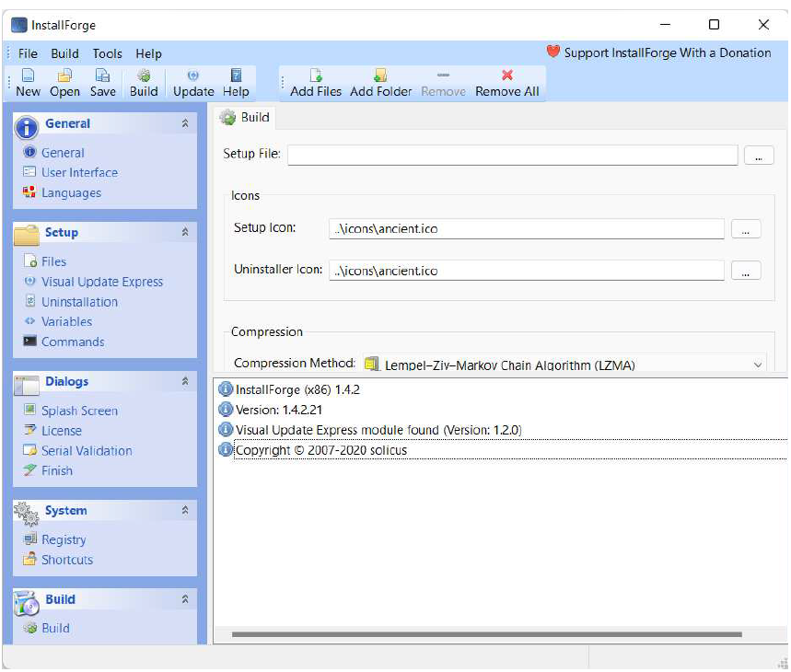Open the Tools menu
This screenshot has width=791, height=672.
point(107,53)
